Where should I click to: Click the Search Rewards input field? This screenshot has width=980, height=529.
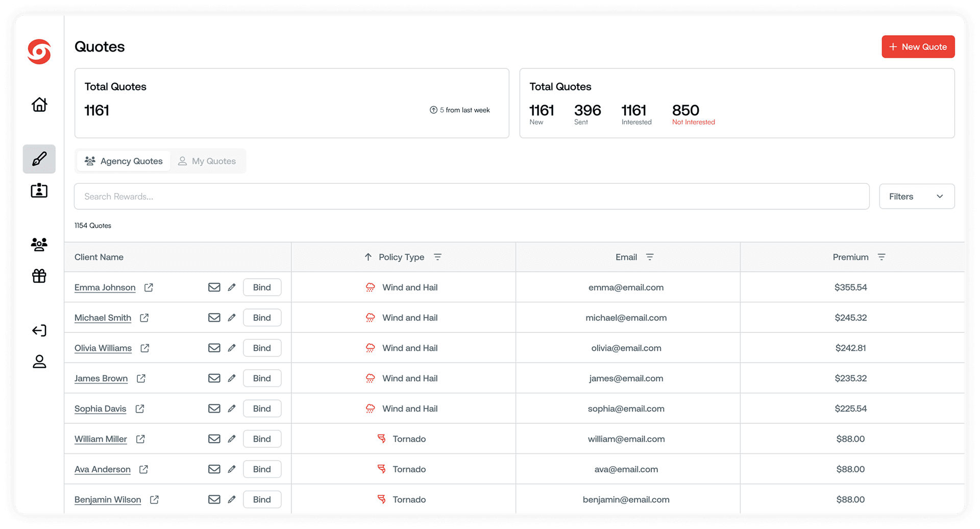coord(471,197)
